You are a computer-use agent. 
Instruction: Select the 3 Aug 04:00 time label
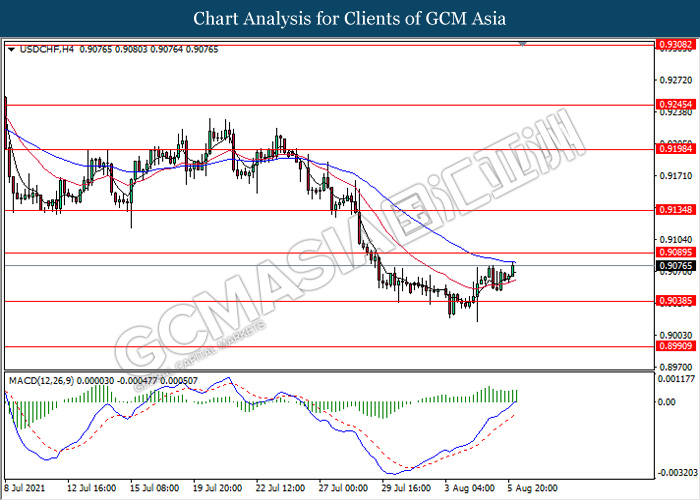tap(469, 488)
